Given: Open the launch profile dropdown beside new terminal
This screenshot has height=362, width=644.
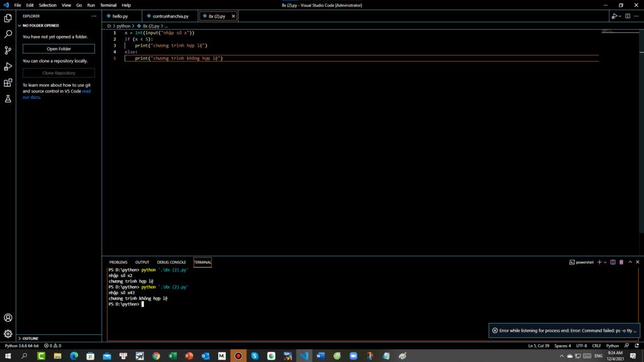Looking at the screenshot, I should [x=605, y=262].
